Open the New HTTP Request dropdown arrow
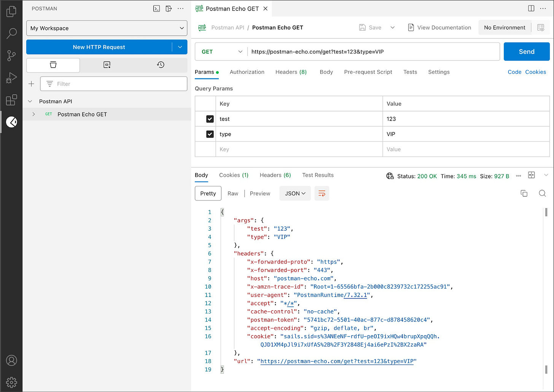 point(180,47)
